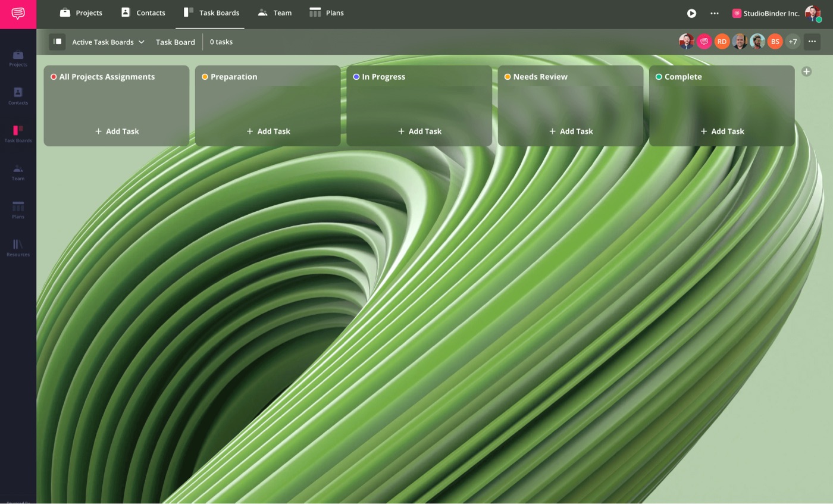This screenshot has height=504, width=833.
Task: Click the StudioBinder logo icon
Action: (18, 14)
